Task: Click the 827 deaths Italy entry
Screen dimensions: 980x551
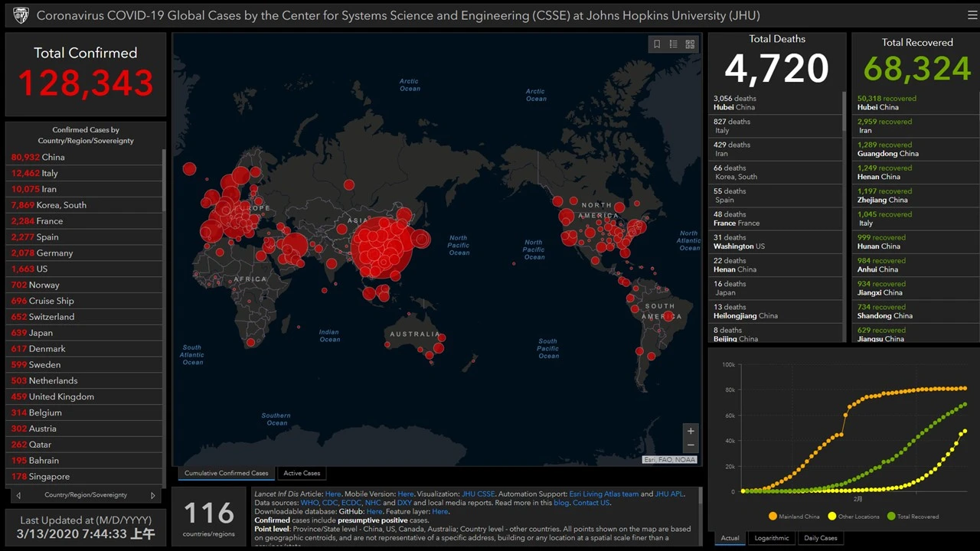Action: (776, 126)
